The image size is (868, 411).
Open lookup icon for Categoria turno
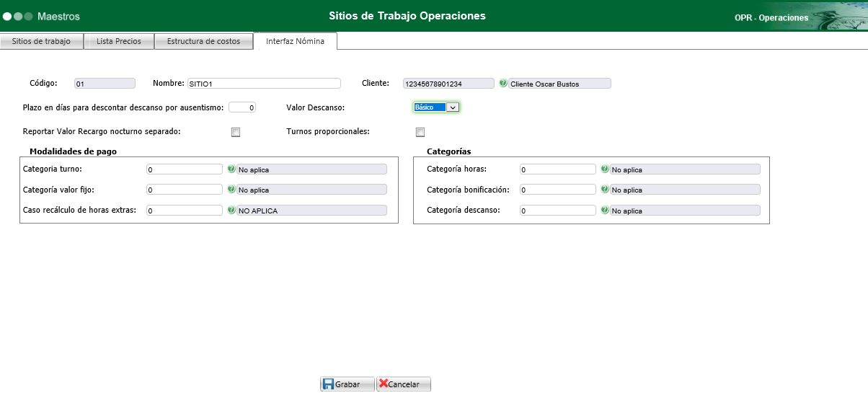231,169
